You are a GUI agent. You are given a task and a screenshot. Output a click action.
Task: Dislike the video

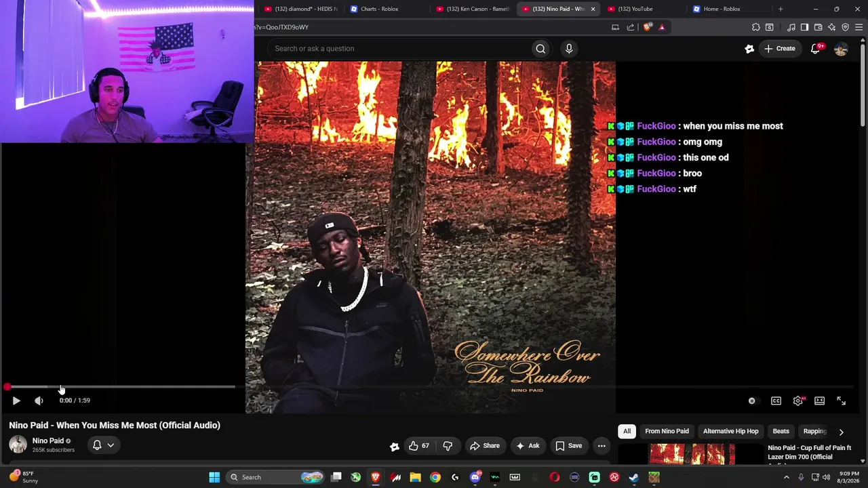448,446
